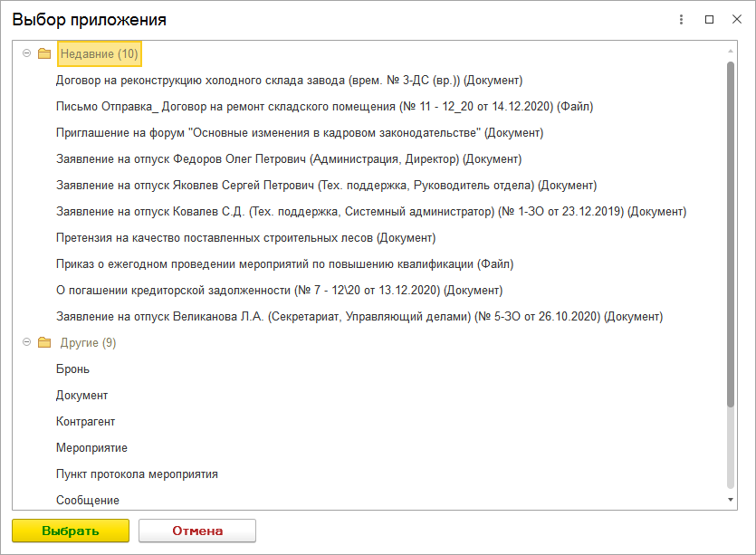Image resolution: width=756 pixels, height=555 pixels.
Task: Pick the Контрагент entry in the list
Action: (85, 422)
